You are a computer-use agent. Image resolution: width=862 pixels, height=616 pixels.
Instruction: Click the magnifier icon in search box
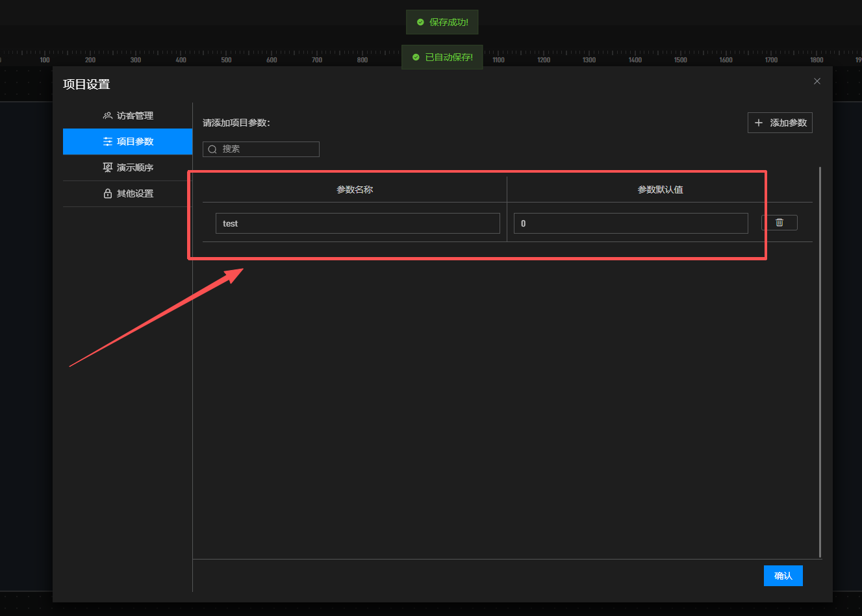click(212, 149)
